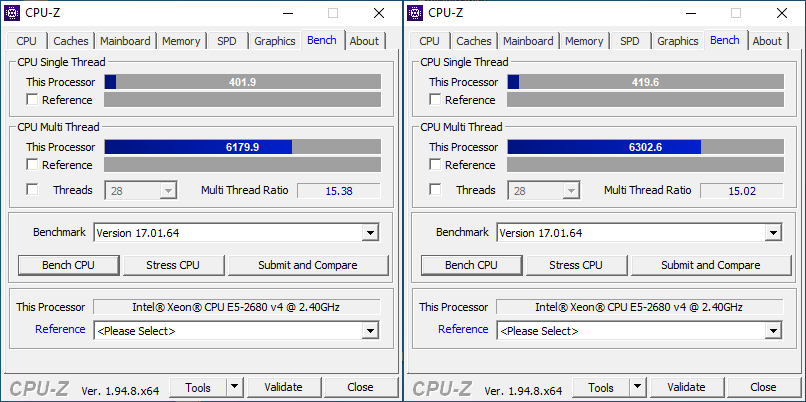The width and height of the screenshot is (806, 402).
Task: Select the Graphics tab in right window
Action: (678, 41)
